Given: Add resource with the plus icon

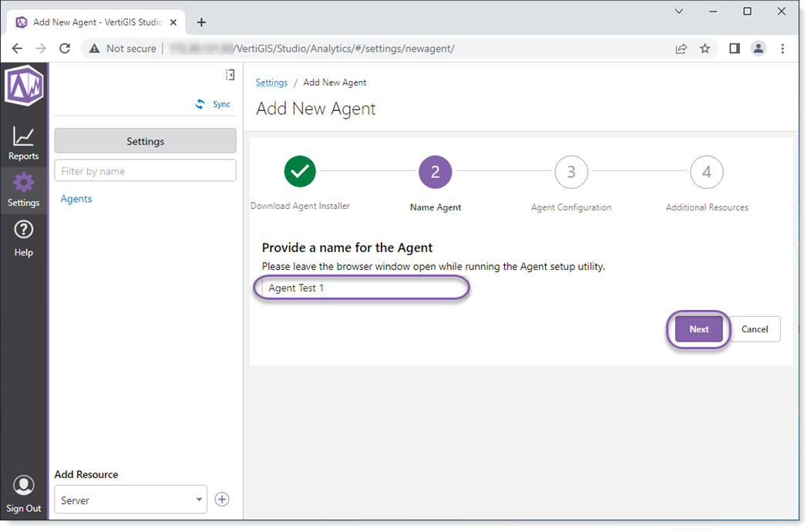Looking at the screenshot, I should coord(222,500).
